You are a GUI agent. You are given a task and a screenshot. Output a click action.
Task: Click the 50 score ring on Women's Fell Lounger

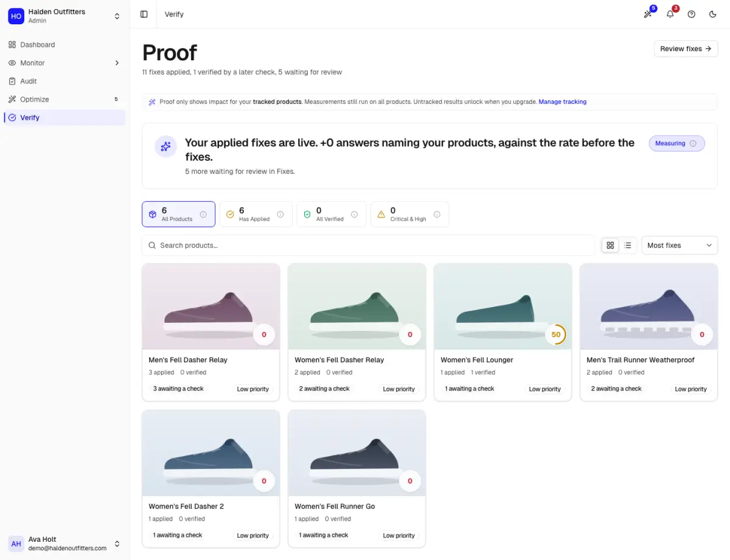coord(555,334)
